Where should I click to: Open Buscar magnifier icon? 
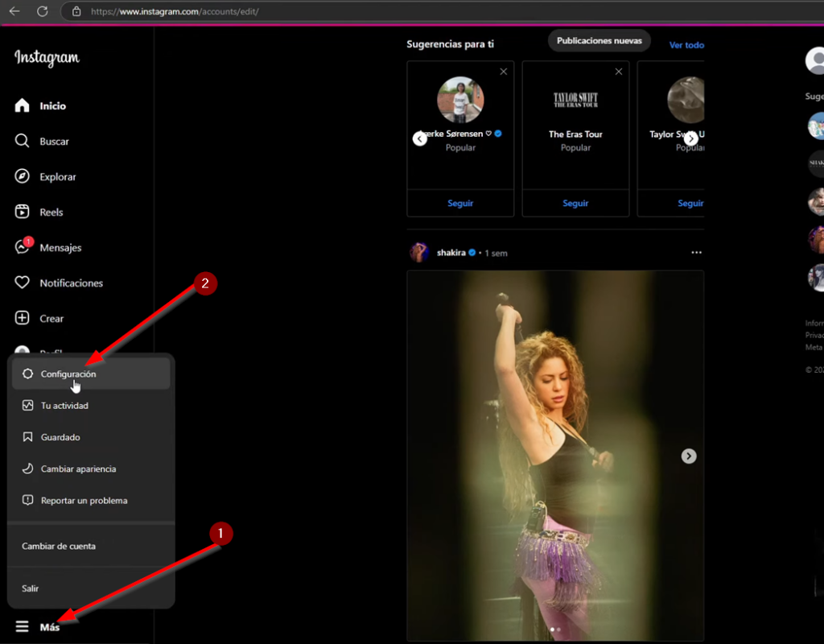tap(22, 141)
